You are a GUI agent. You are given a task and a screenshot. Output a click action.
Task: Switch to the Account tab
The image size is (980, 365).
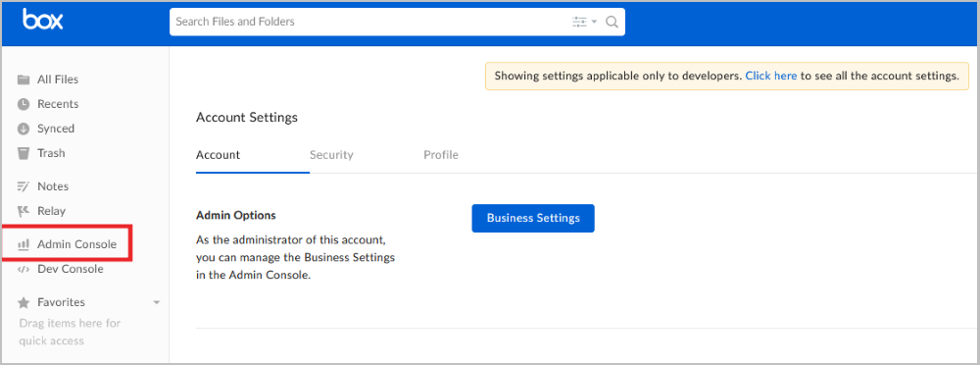coord(219,155)
